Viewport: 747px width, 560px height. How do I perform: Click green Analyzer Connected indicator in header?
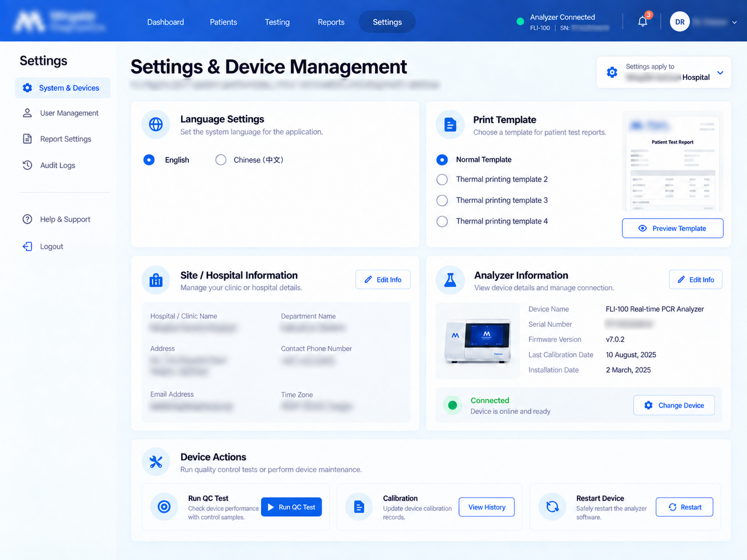click(x=520, y=22)
